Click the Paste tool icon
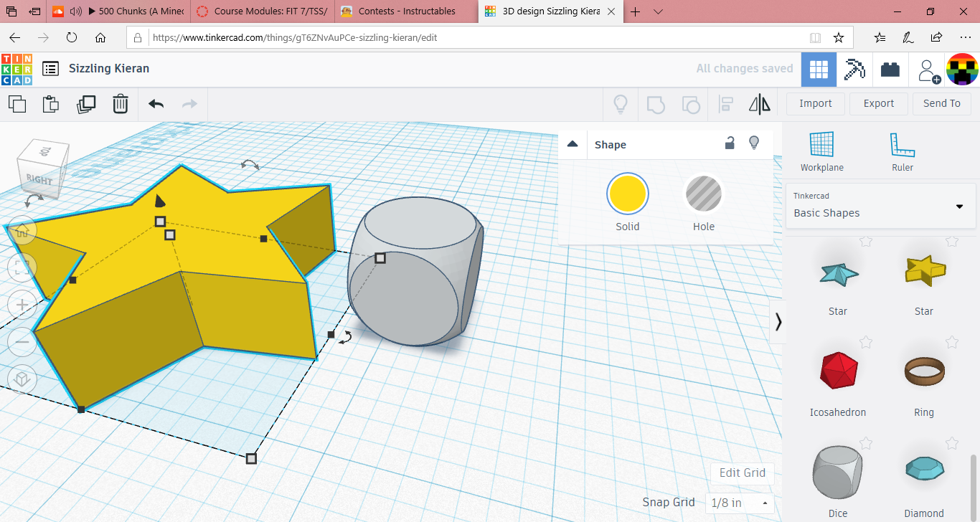 tap(51, 104)
